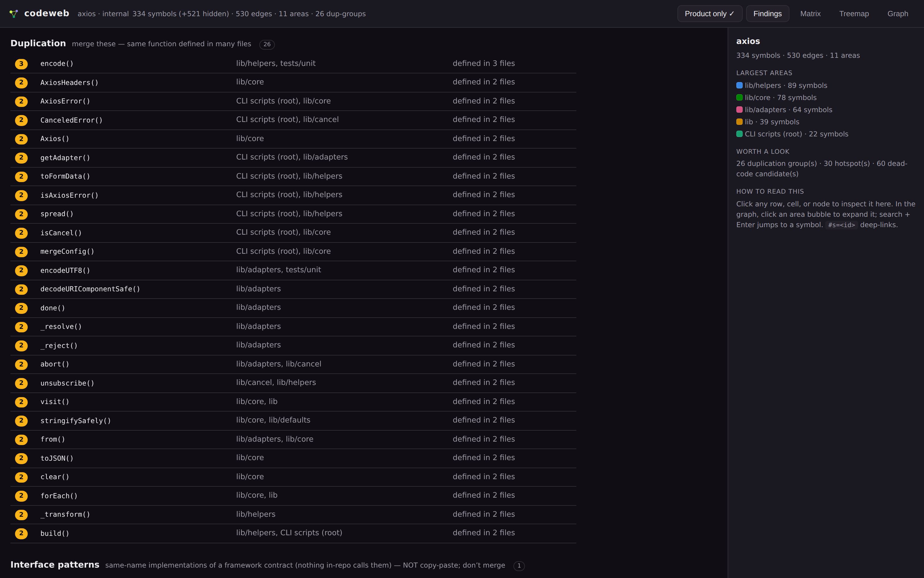Click the count badge beside clear()
Viewport: 924px width, 578px height.
click(21, 477)
